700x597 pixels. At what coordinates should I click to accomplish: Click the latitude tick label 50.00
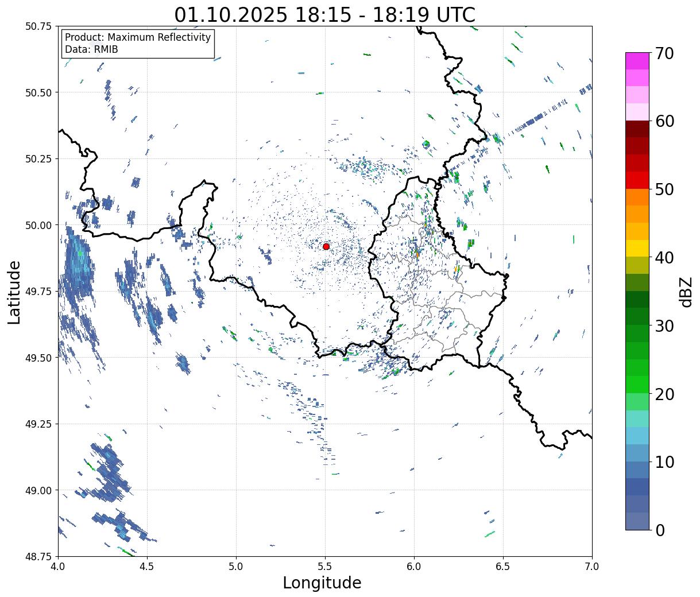[x=38, y=225]
